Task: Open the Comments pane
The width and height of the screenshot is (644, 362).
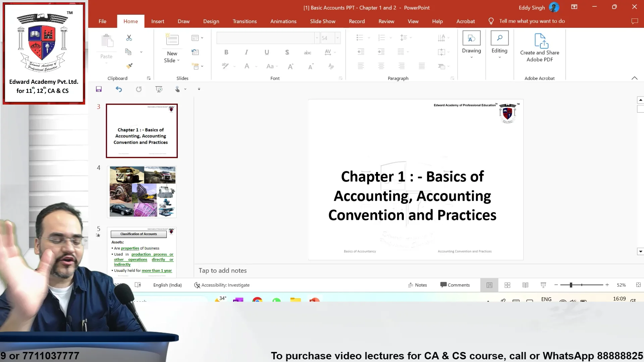Action: 455,285
